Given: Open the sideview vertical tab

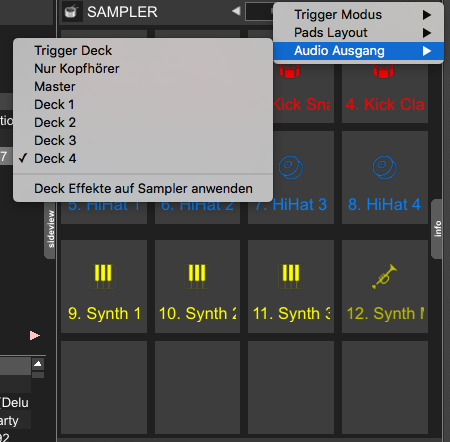Looking at the screenshot, I should [x=50, y=229].
